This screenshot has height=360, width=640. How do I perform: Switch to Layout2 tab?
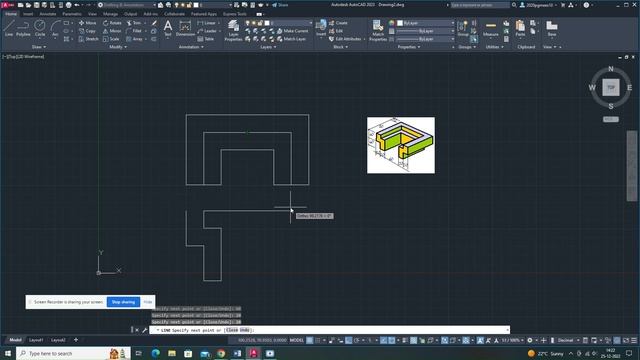[58, 340]
